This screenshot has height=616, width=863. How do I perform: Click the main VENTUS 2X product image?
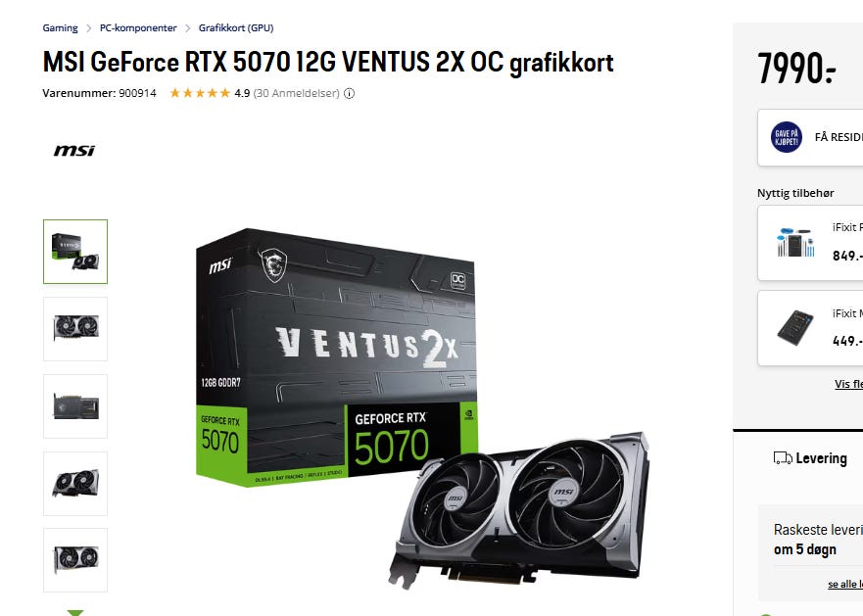coord(422,407)
